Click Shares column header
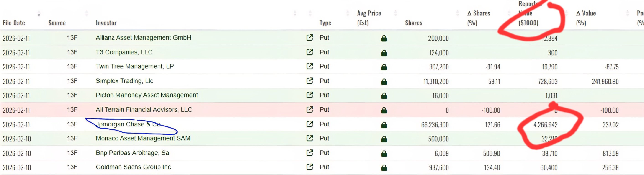This screenshot has width=644, height=175. (414, 23)
